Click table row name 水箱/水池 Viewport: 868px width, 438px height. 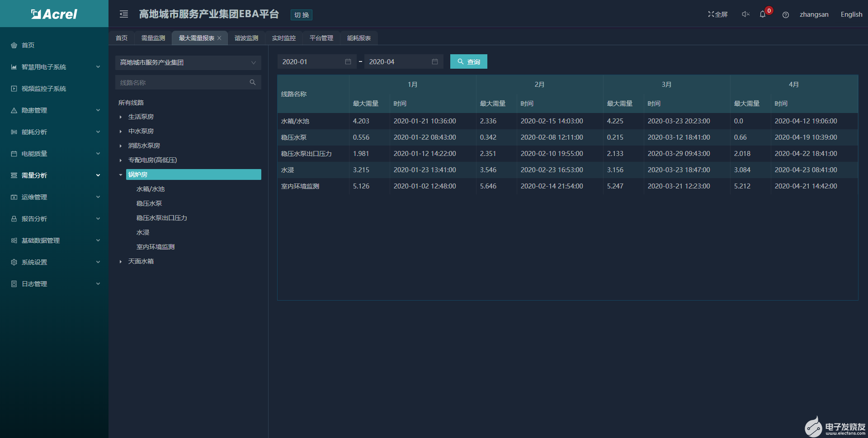pos(295,121)
